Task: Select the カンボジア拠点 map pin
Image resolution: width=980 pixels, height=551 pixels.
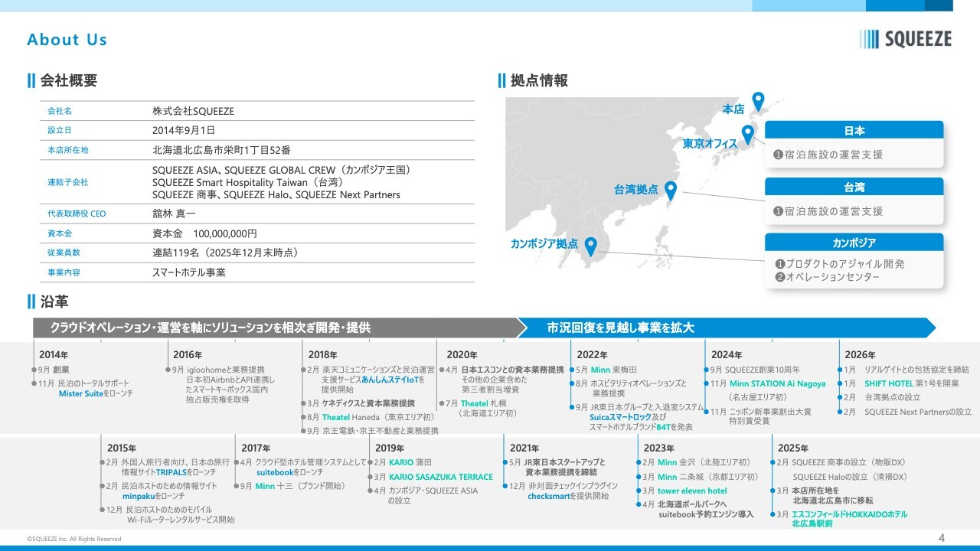Action: pyautogui.click(x=590, y=246)
